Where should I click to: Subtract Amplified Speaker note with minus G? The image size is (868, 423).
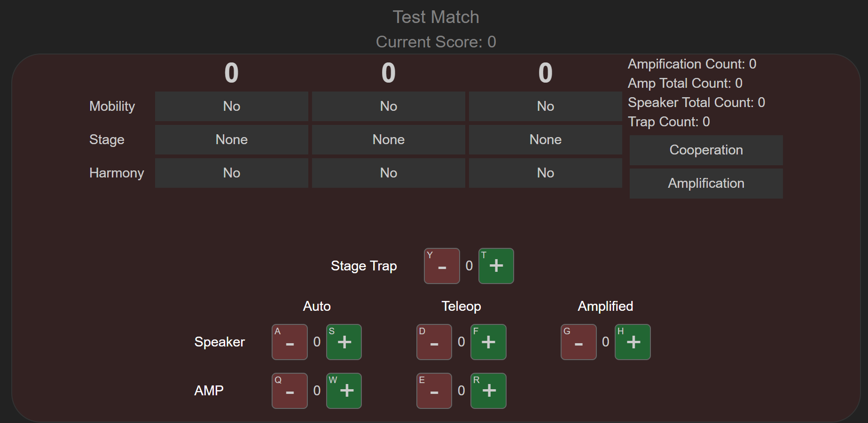579,342
